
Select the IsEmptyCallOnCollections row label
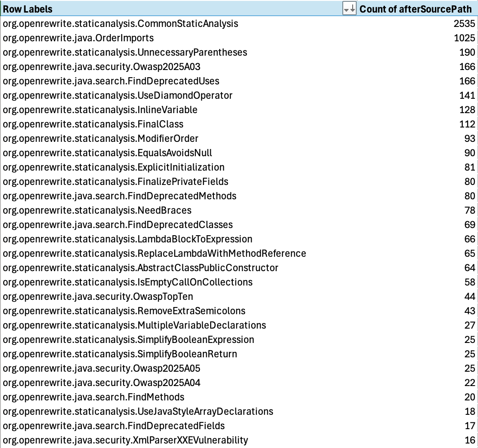(128, 282)
